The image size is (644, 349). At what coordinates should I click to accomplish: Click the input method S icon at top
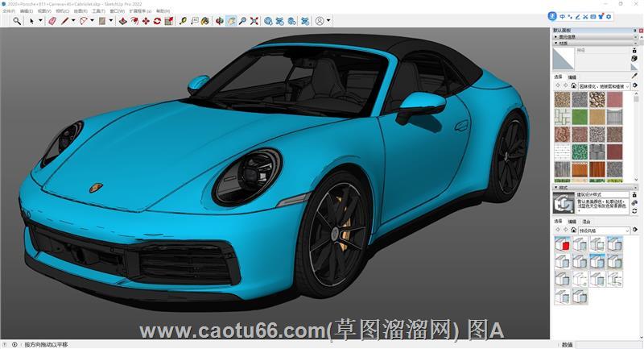coord(552,16)
